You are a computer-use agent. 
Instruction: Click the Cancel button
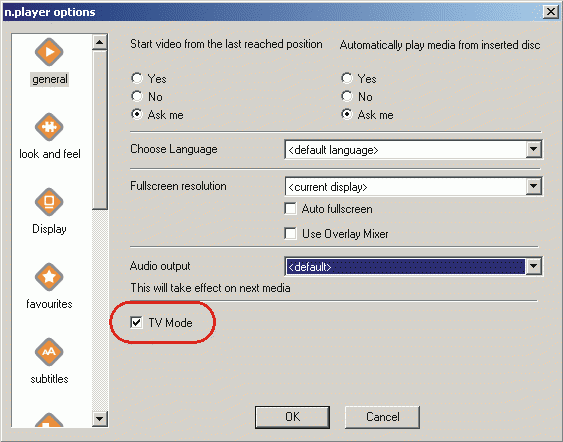click(x=382, y=417)
